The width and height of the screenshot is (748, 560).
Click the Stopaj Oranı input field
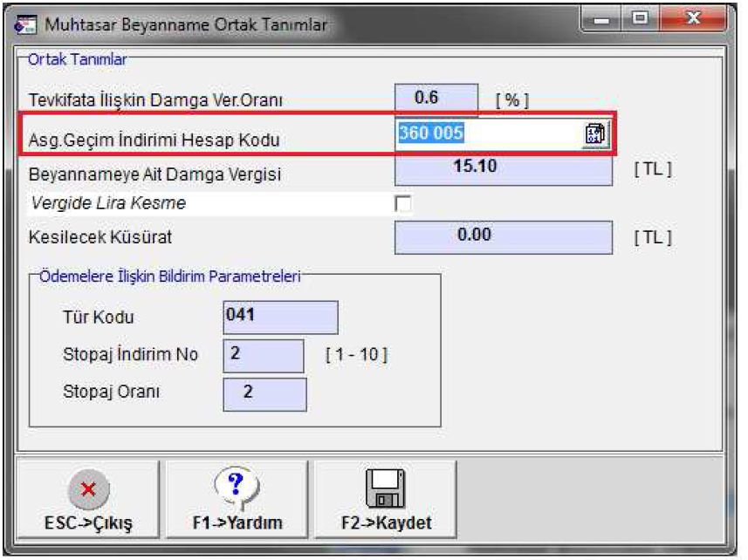pyautogui.click(x=264, y=393)
